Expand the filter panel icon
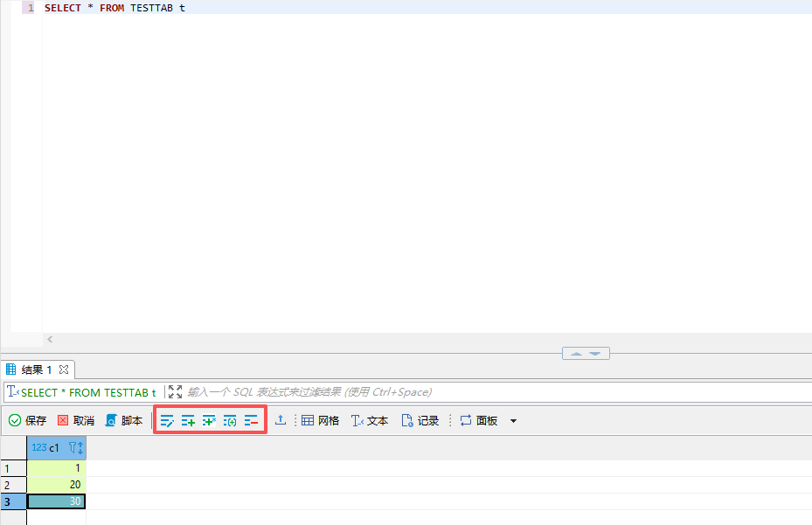Viewport: 812px width, 525px height. click(x=175, y=392)
